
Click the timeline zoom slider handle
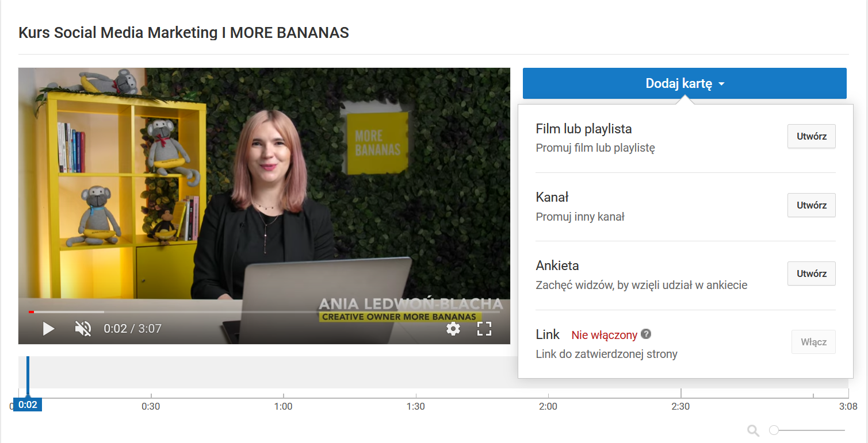[x=774, y=430]
